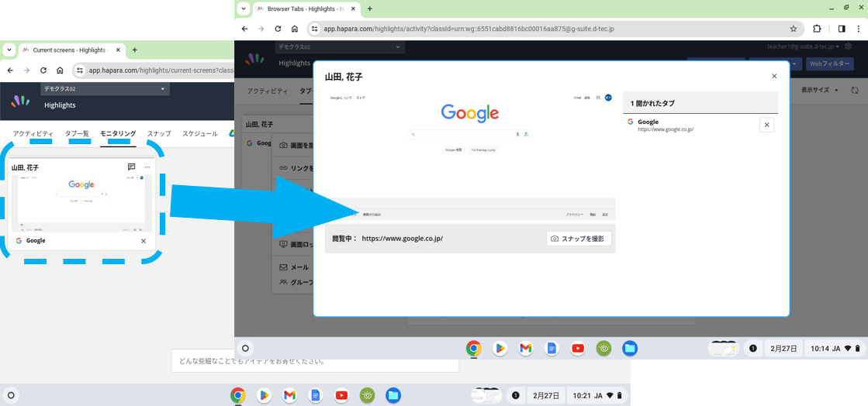Reload page in right browser window
This screenshot has height=406, width=868.
coord(278,29)
